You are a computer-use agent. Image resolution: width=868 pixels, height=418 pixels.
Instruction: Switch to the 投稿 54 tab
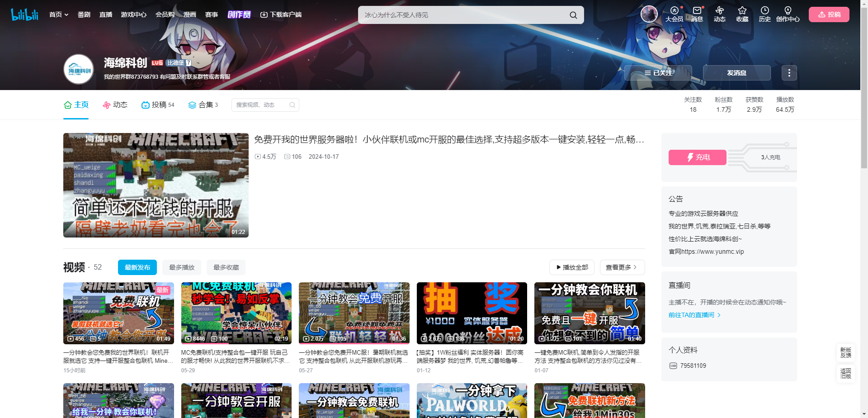[x=158, y=105]
